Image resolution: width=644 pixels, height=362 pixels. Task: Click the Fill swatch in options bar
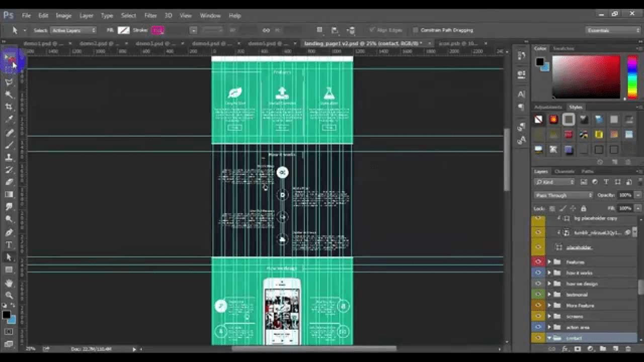pos(123,30)
